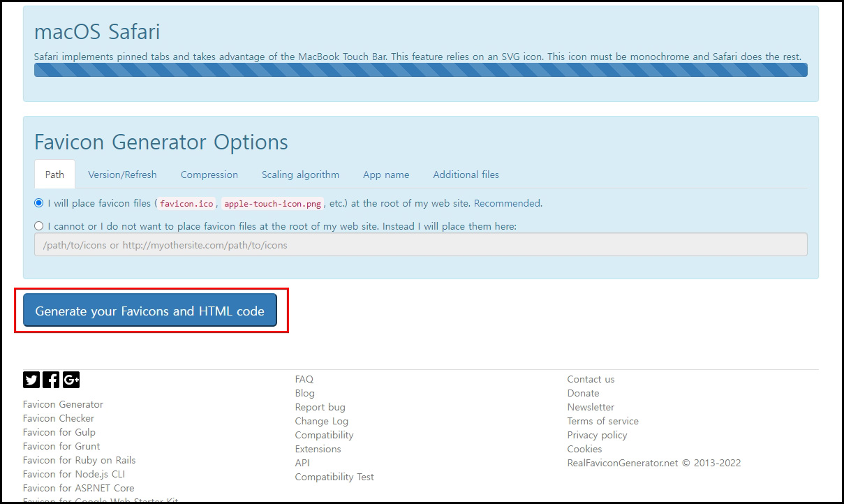Image resolution: width=844 pixels, height=504 pixels.
Task: Click Generate your Favicons and HTML code
Action: [150, 311]
